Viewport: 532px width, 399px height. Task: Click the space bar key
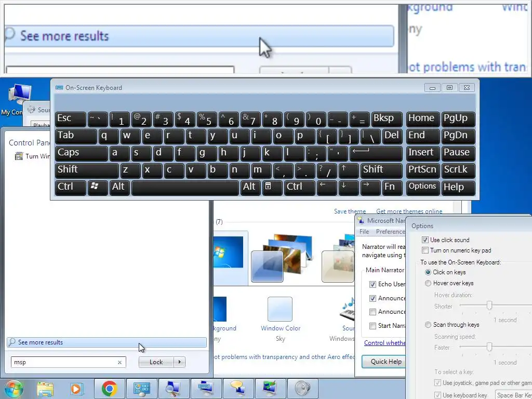coord(185,188)
